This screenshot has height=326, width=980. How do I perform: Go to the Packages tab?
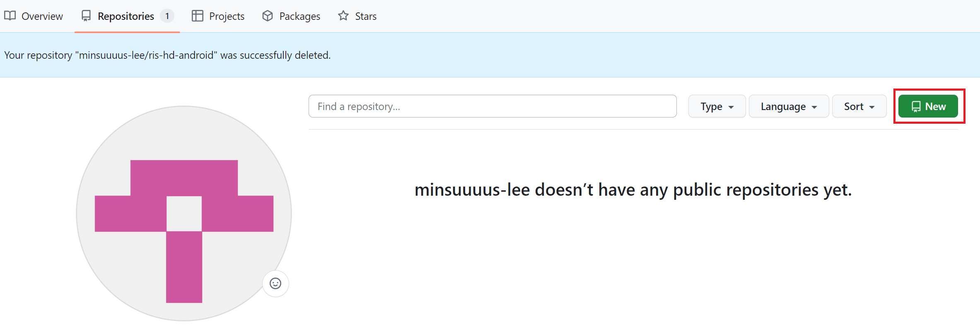tap(291, 16)
